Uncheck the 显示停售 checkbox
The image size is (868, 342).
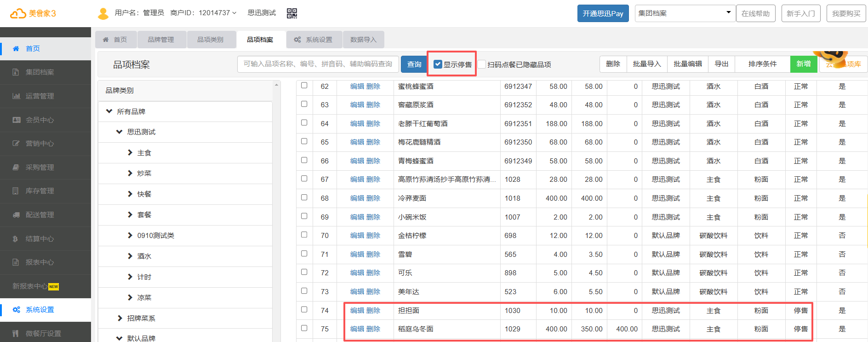[438, 64]
